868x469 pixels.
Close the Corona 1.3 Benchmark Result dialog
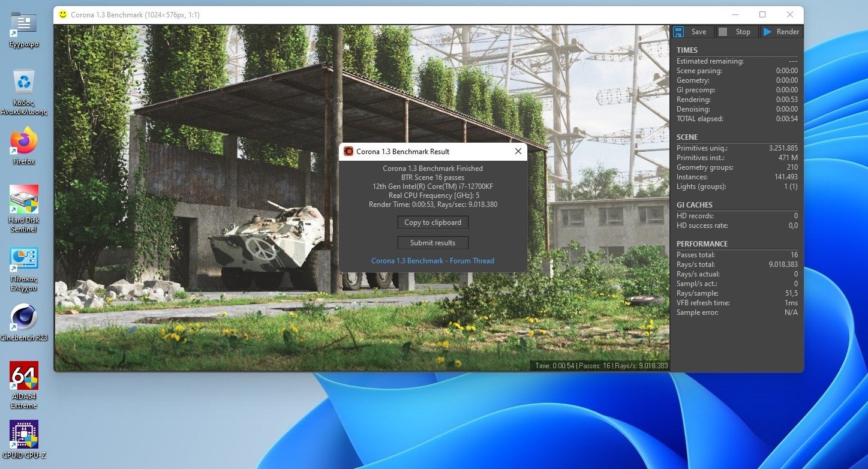[x=518, y=152]
